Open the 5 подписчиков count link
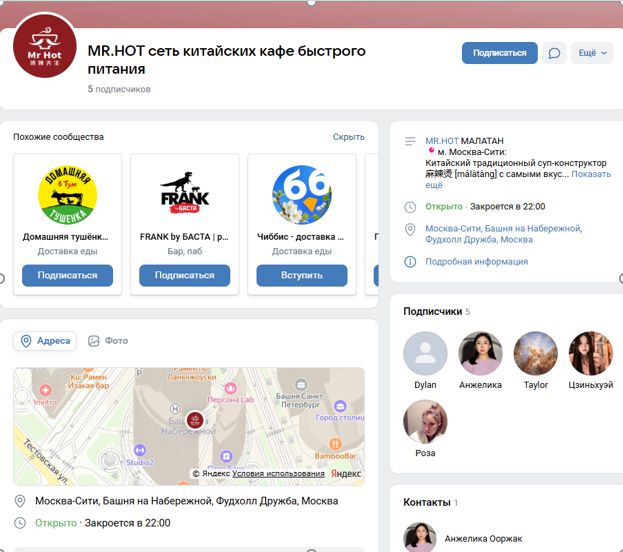623x552 pixels. (119, 89)
